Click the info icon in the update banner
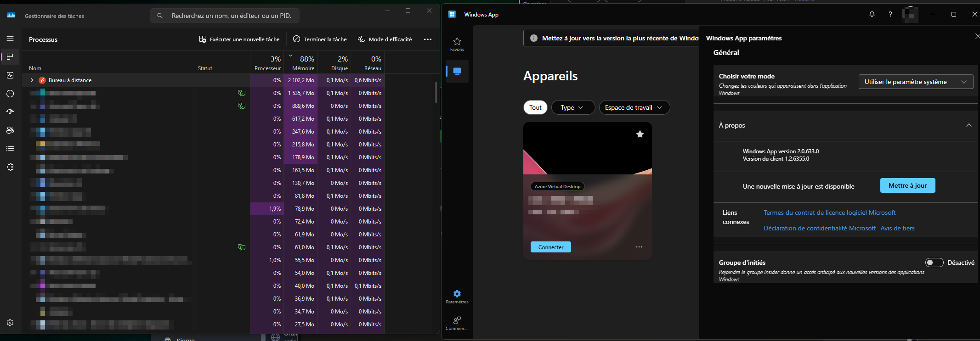This screenshot has height=341, width=980. (x=534, y=38)
